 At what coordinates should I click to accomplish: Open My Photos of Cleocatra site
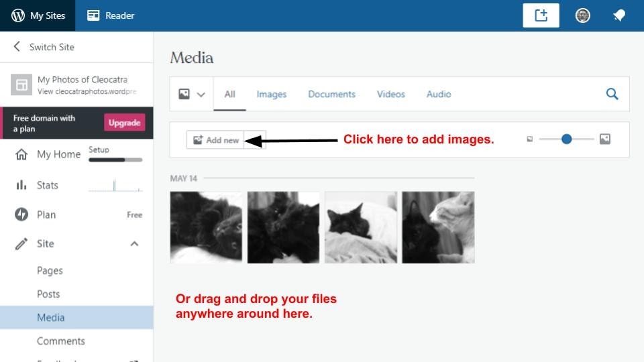click(x=82, y=80)
